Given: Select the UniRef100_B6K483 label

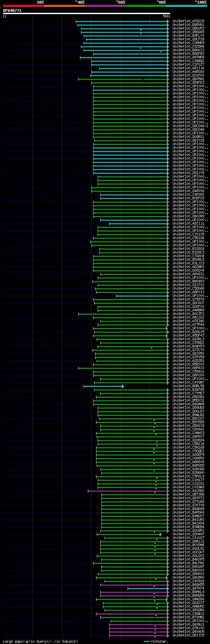Looking at the screenshot, I should coord(188,281).
